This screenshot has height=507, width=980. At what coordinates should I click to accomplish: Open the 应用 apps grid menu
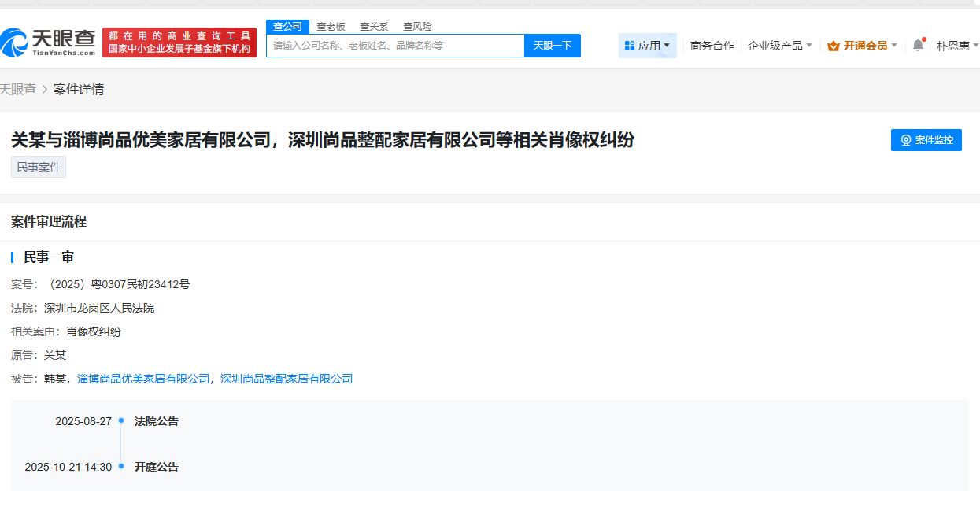(x=648, y=46)
